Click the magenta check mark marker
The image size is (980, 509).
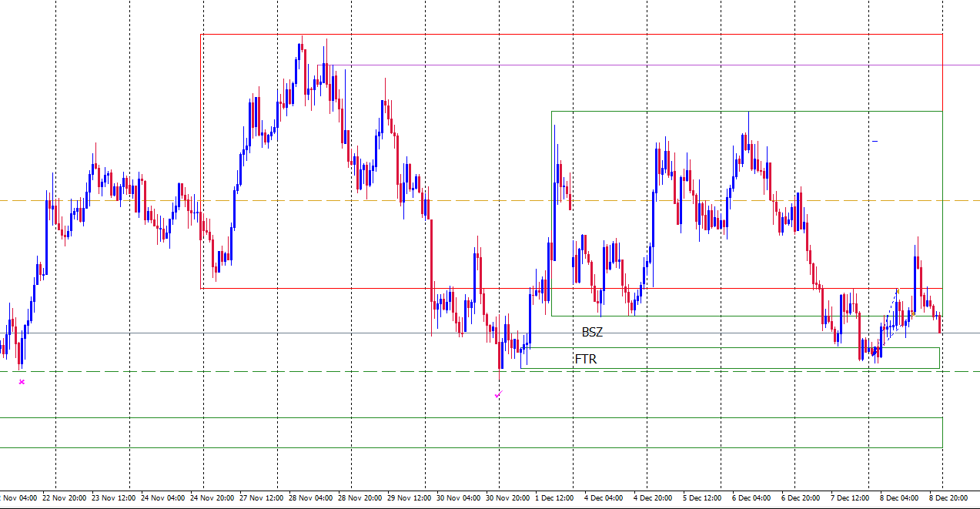(x=498, y=394)
